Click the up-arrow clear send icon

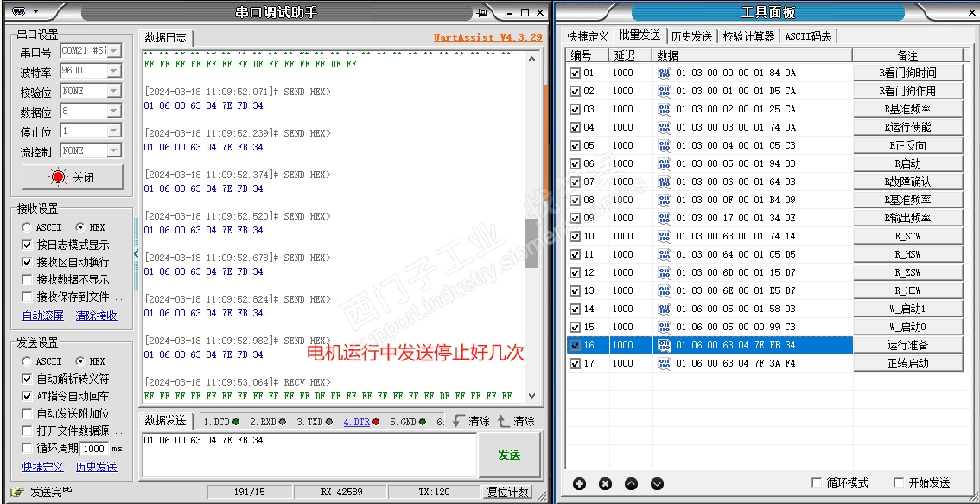click(504, 421)
